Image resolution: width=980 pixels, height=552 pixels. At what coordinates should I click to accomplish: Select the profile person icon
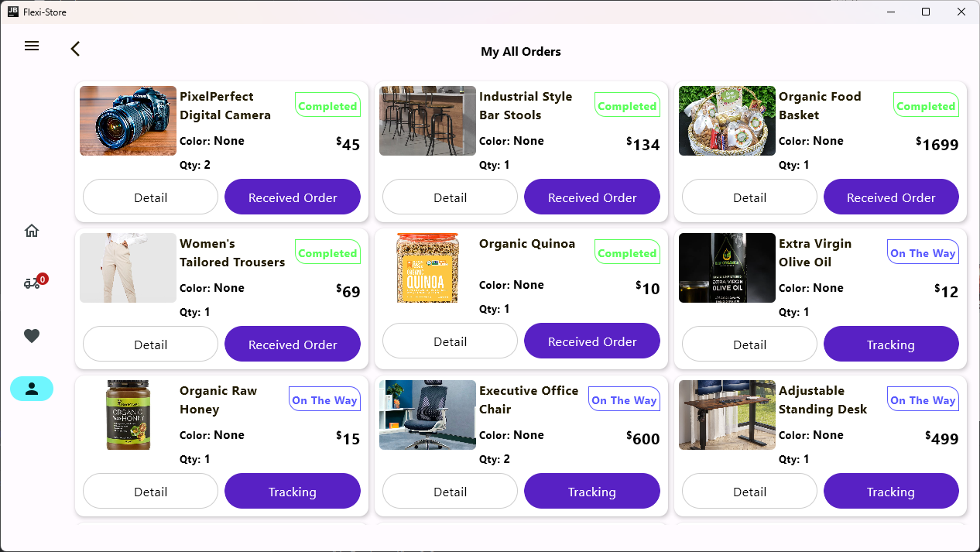(32, 389)
